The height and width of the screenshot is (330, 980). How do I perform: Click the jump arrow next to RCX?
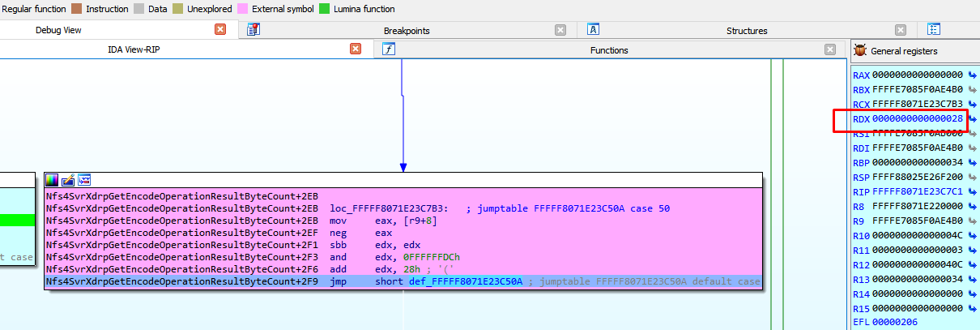click(973, 104)
